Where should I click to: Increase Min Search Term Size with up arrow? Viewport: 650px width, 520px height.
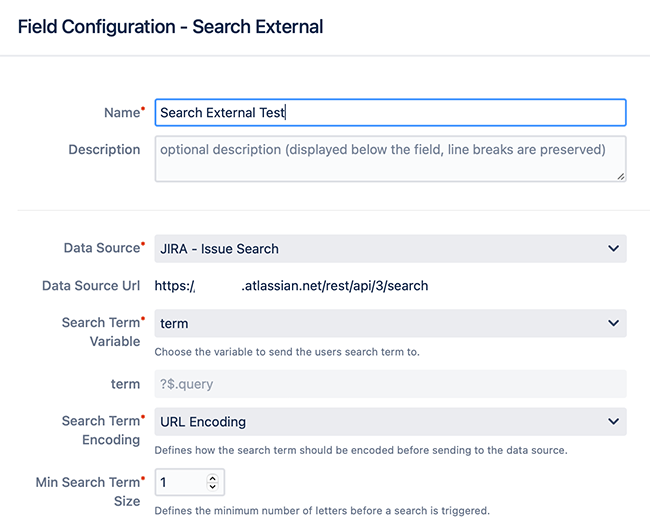[211, 478]
